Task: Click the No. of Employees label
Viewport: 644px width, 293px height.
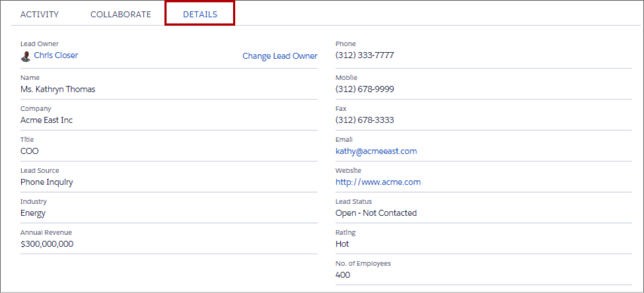Action: click(x=363, y=263)
